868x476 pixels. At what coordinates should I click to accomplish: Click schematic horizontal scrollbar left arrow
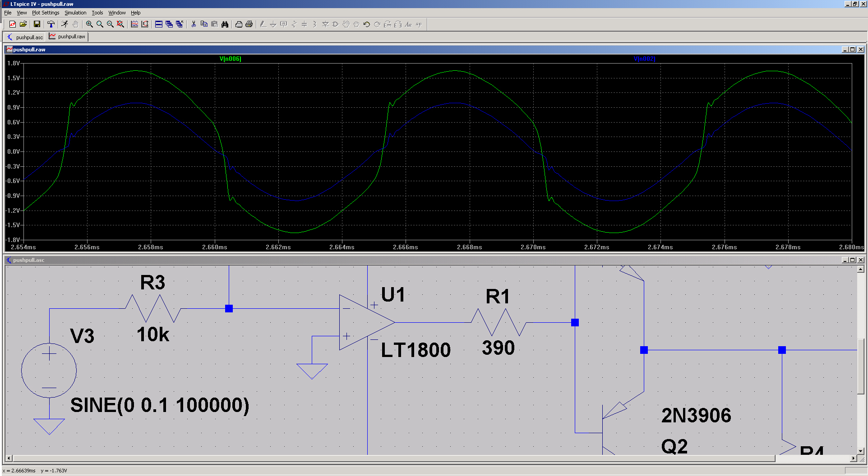(9, 458)
